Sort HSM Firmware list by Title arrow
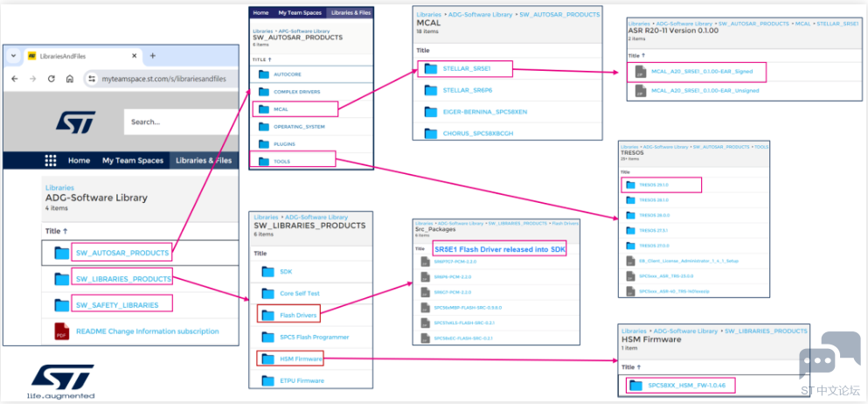 coord(639,367)
